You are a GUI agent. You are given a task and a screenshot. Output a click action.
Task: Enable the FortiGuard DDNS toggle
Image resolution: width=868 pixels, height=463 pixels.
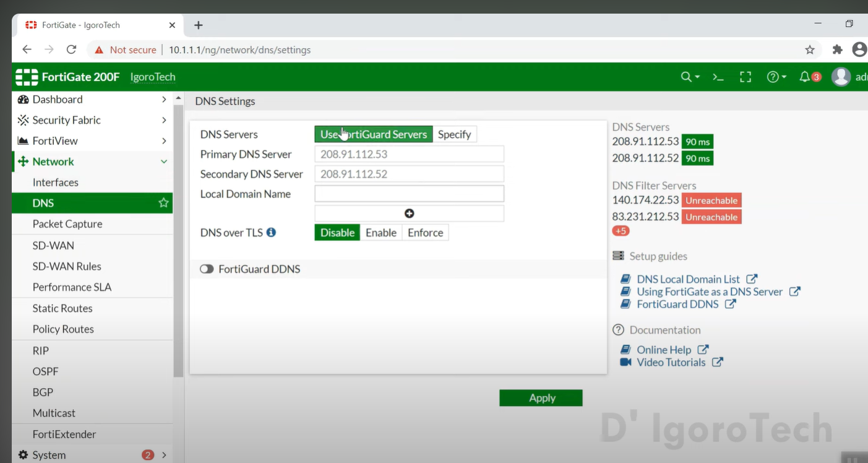(x=207, y=269)
